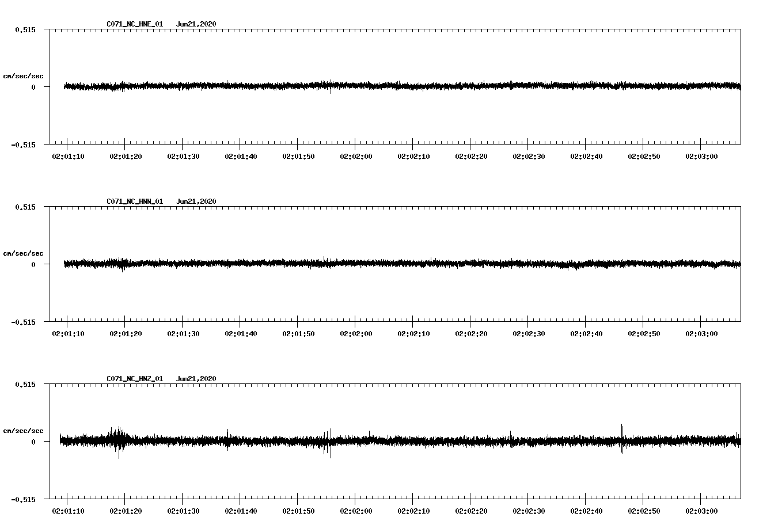Image resolution: width=782 pixels, height=532 pixels.
Task: Click 02:01:20 time label under HNN plot
Action: pyautogui.click(x=126, y=334)
